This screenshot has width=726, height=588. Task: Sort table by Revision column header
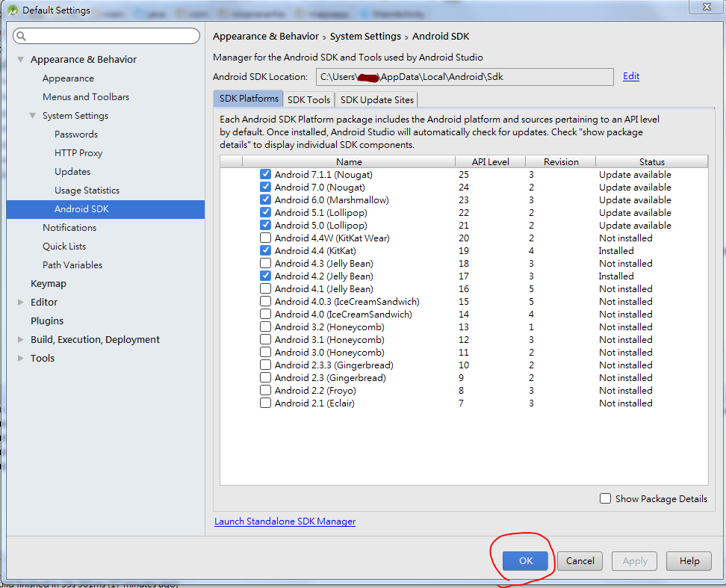(x=561, y=161)
